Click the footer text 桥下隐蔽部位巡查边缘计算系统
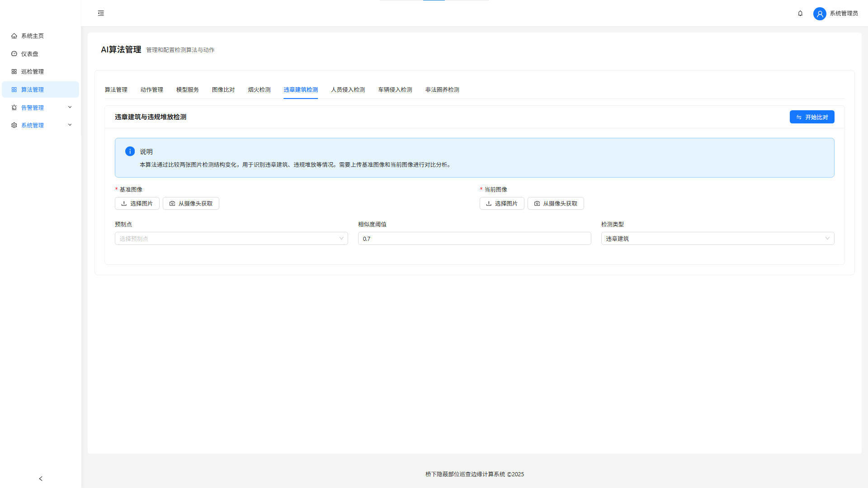868x488 pixels. [465, 474]
